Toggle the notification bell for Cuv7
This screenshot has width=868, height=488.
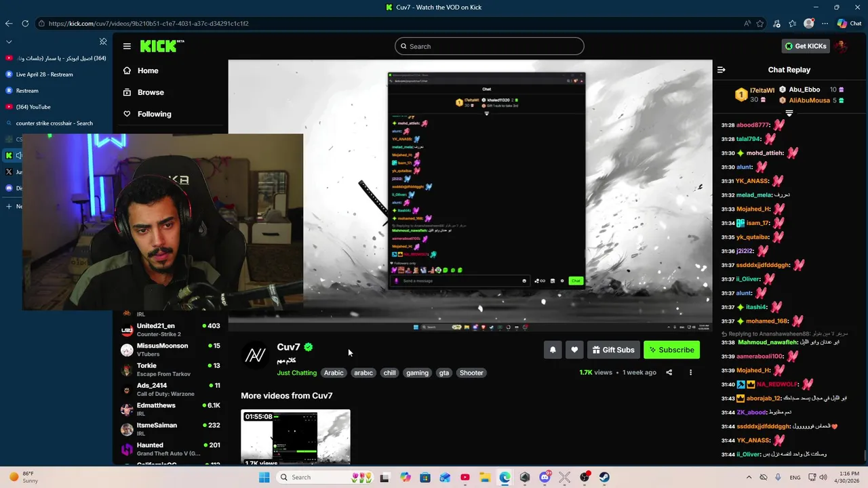[553, 350]
